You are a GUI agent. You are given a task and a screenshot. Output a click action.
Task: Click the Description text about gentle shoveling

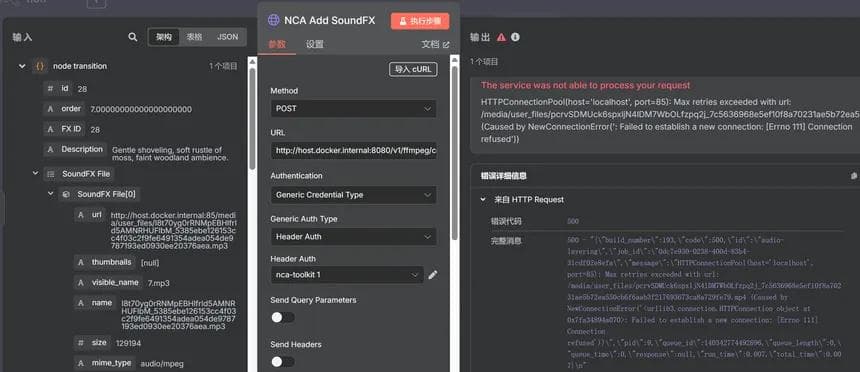coord(170,154)
